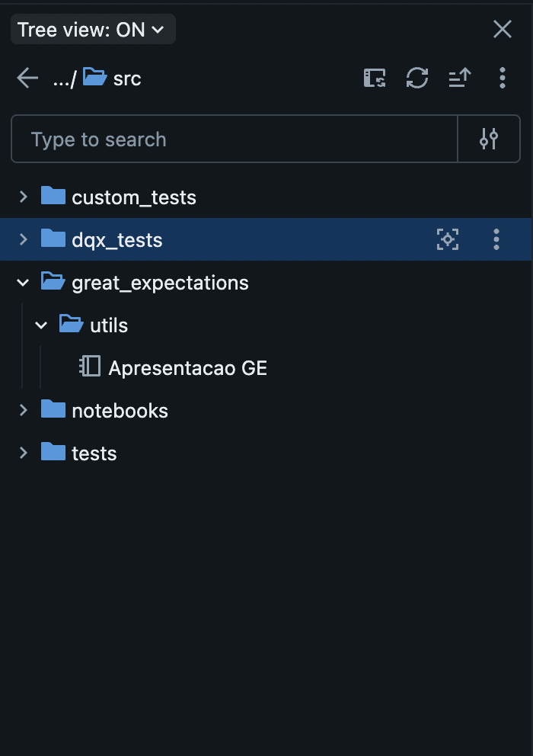
Task: Click the focus target icon on dqx_tests
Action: (448, 239)
